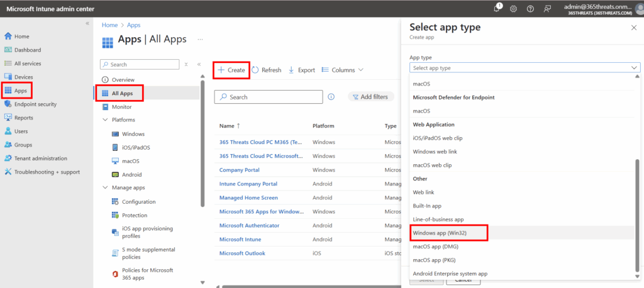Open Home in the left navigation
Viewport: 644px width, 288px height.
click(22, 36)
